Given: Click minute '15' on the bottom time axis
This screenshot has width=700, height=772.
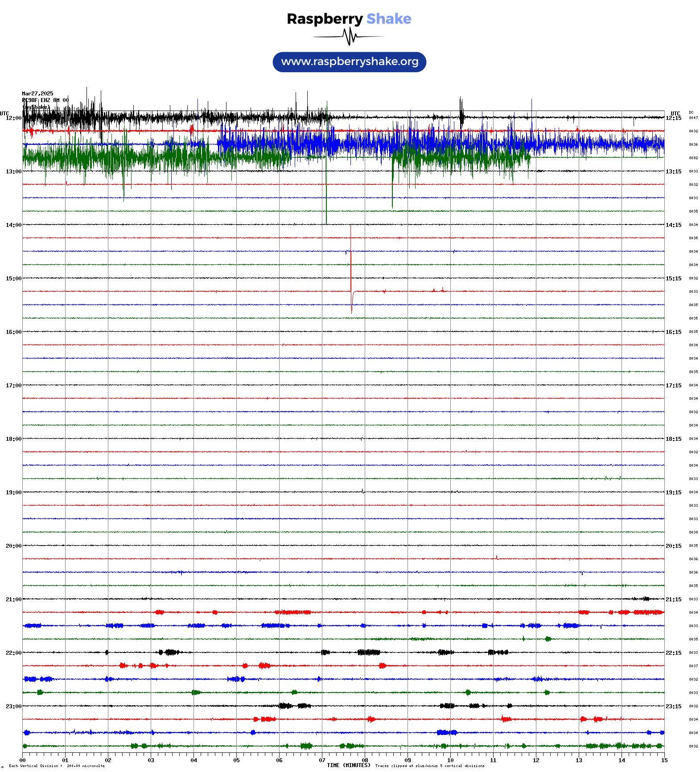Looking at the screenshot, I should point(664,760).
